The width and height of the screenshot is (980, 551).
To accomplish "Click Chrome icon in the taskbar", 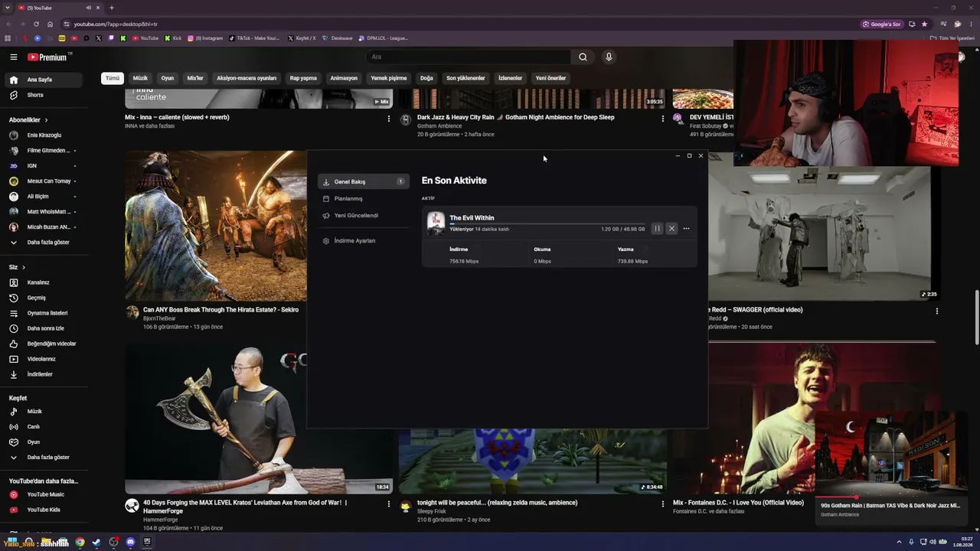I will click(x=80, y=542).
